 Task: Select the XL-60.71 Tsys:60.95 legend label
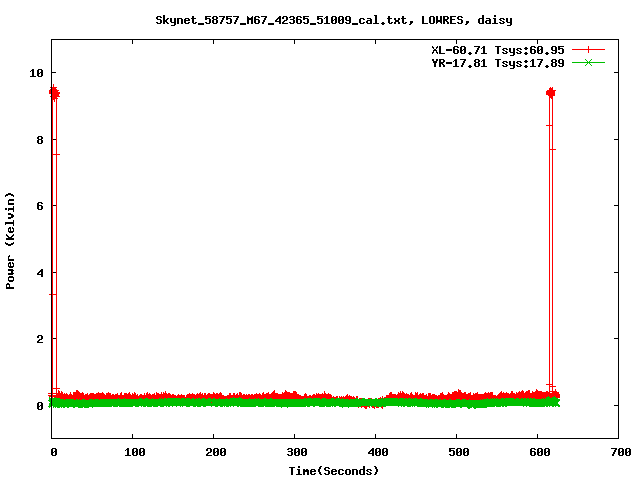(x=498, y=50)
